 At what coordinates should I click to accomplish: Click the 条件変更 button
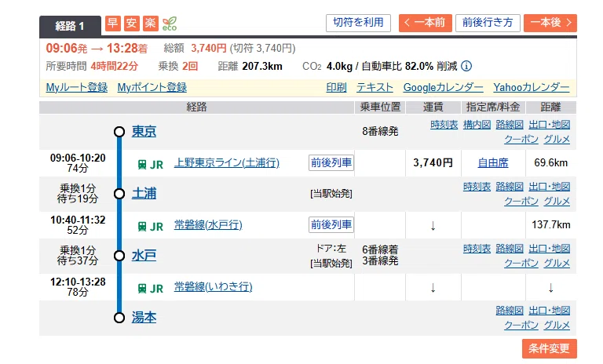(x=549, y=348)
